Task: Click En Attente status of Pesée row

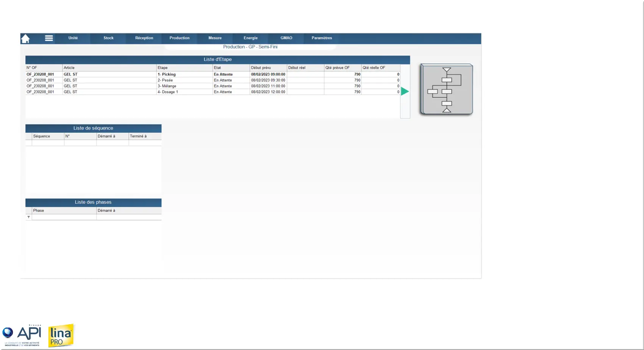Action: [x=223, y=80]
